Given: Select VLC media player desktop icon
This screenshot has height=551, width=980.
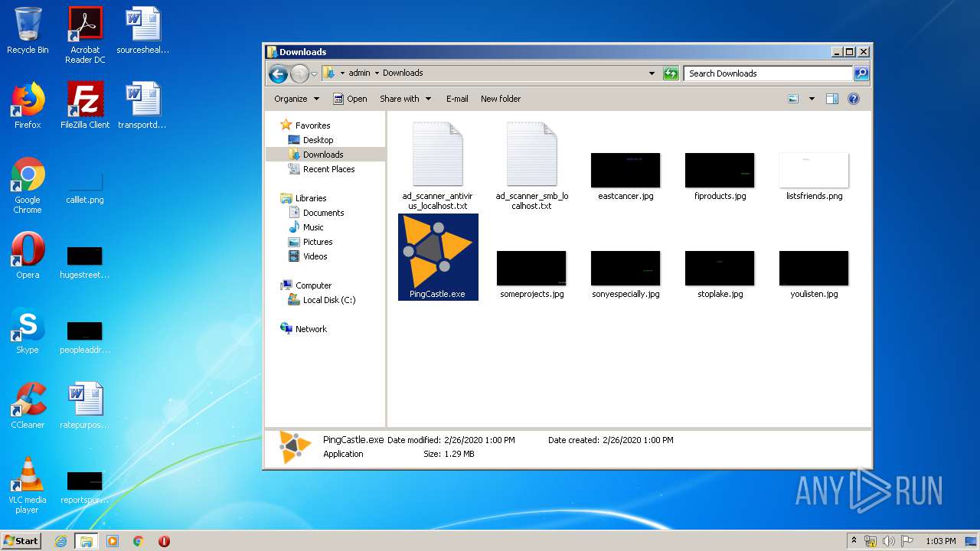Looking at the screenshot, I should [x=28, y=485].
